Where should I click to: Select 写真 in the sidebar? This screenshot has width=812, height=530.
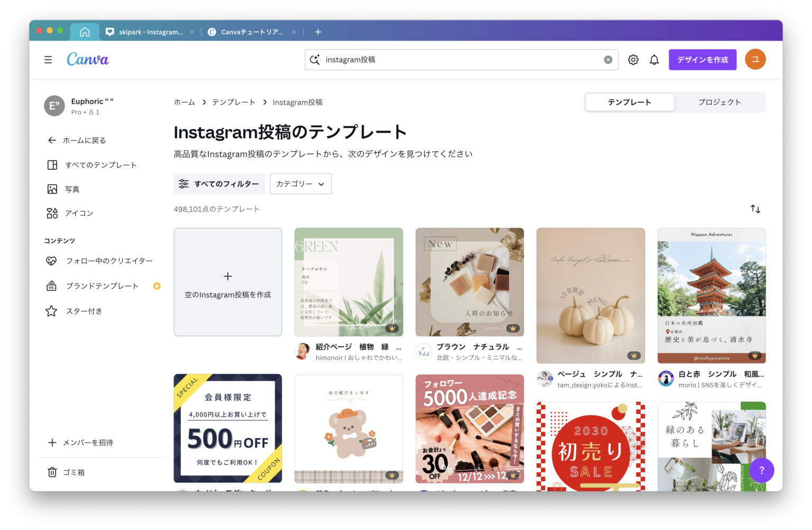(72, 189)
